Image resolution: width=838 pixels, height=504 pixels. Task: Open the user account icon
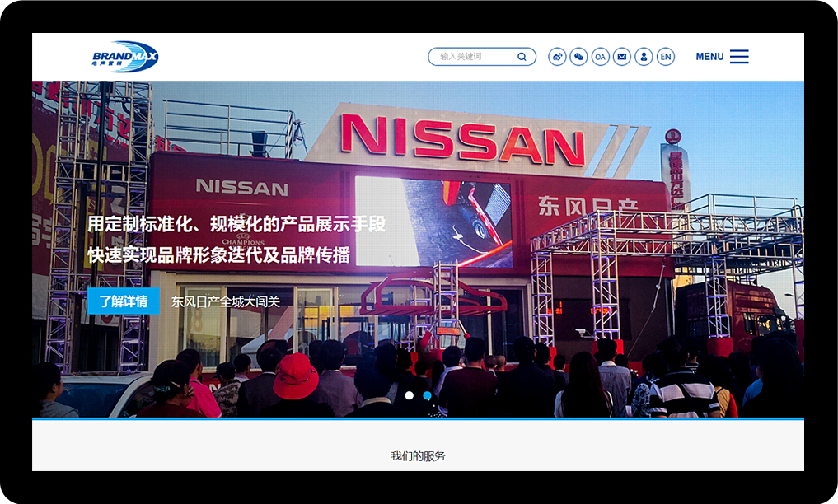click(644, 57)
